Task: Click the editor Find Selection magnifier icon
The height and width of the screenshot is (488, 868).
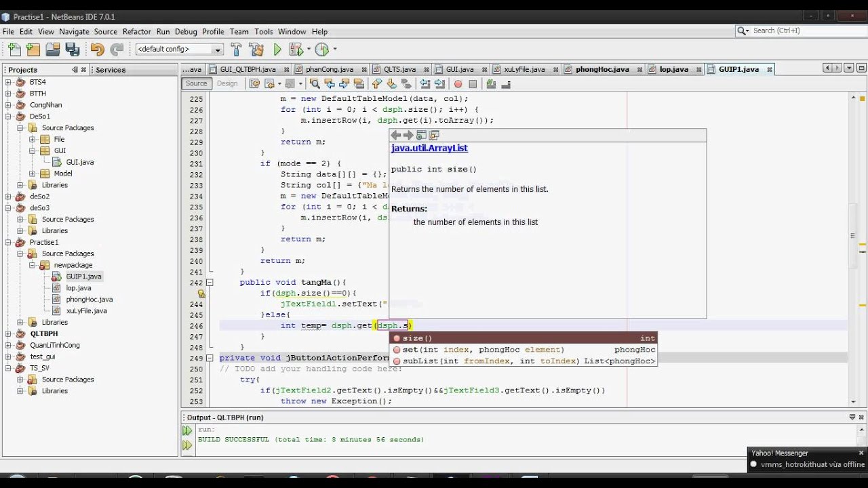Action: pyautogui.click(x=315, y=83)
